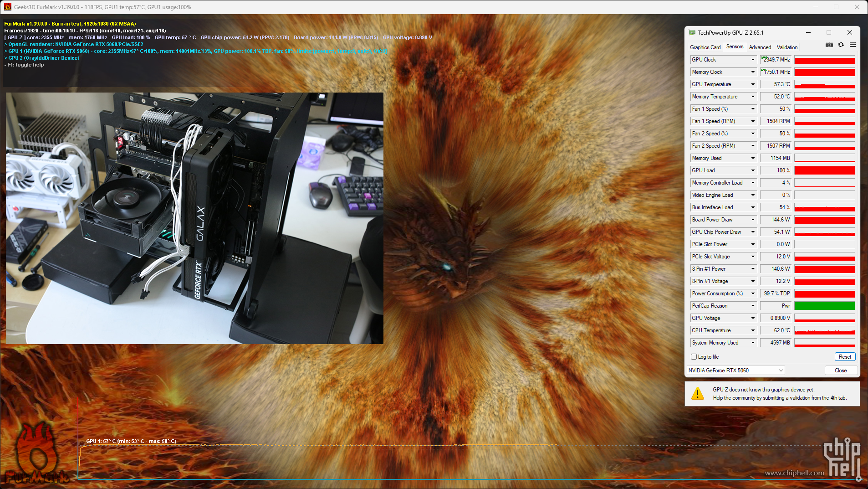The image size is (868, 489).
Task: Click the CPU Temperature value 62.0 °C
Action: [x=776, y=330]
